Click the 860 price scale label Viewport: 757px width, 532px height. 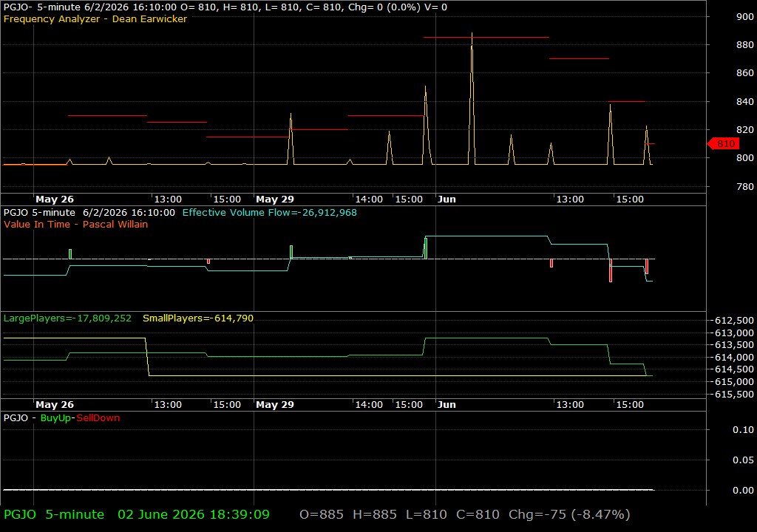tap(745, 73)
